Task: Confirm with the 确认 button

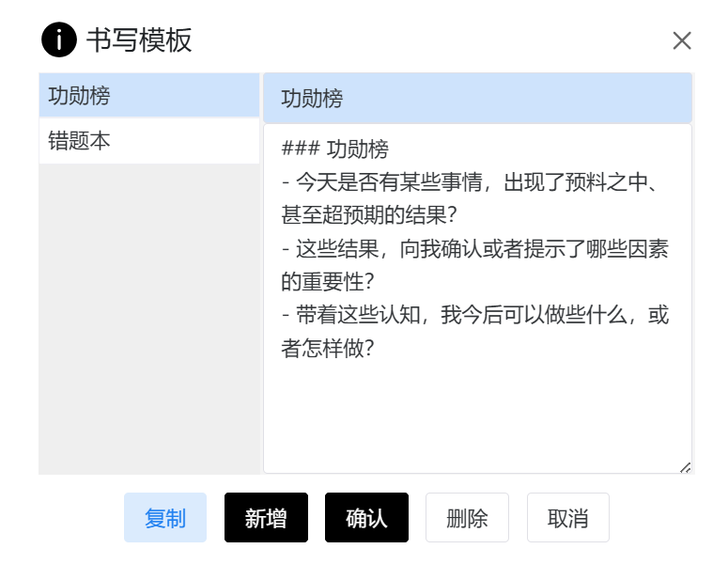Action: (x=366, y=518)
